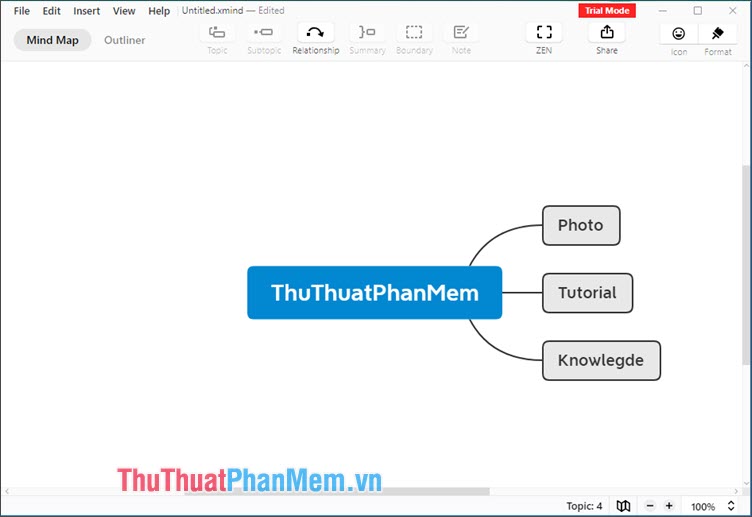Click the horizontal scrollbar thumb
The image size is (752, 517).
(336, 492)
